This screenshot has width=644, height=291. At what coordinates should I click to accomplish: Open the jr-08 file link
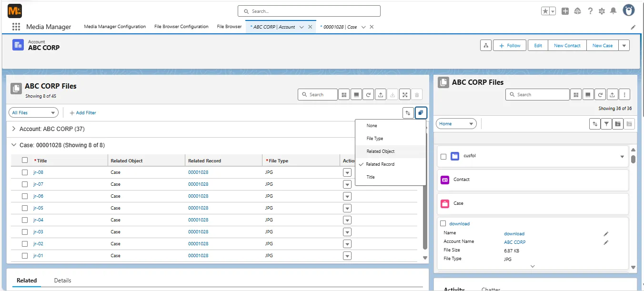(x=38, y=172)
